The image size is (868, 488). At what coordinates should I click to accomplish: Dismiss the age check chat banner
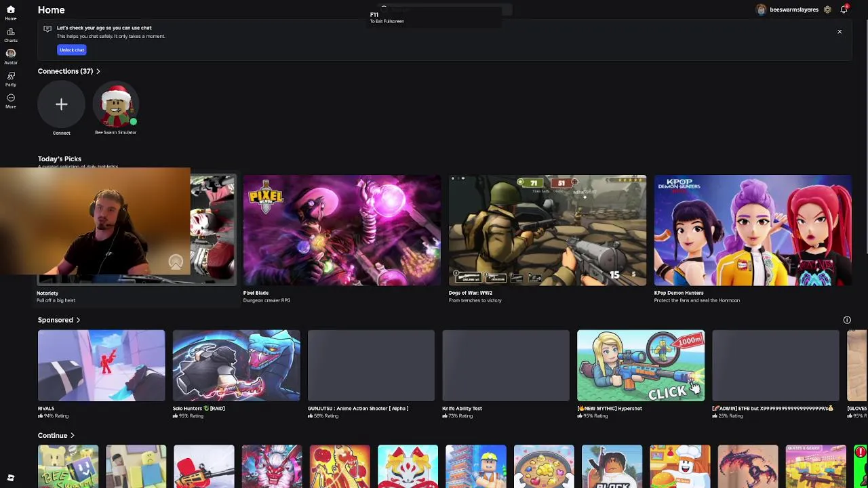[x=840, y=32]
